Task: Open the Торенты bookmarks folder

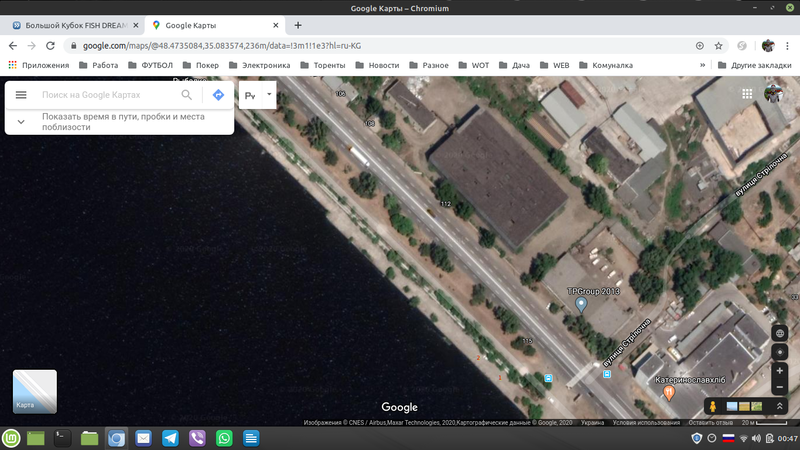Action: click(323, 65)
